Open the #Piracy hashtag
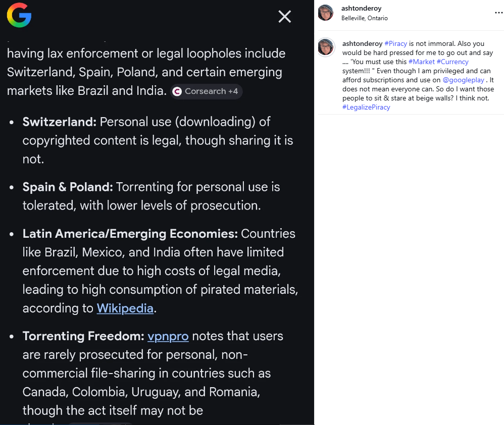The height and width of the screenshot is (425, 504). coord(395,44)
